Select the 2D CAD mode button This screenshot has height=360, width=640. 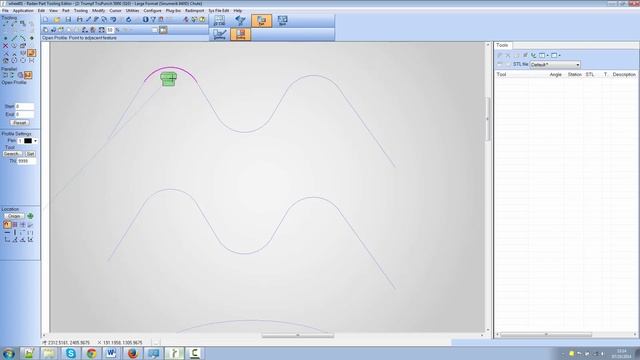(219, 20)
